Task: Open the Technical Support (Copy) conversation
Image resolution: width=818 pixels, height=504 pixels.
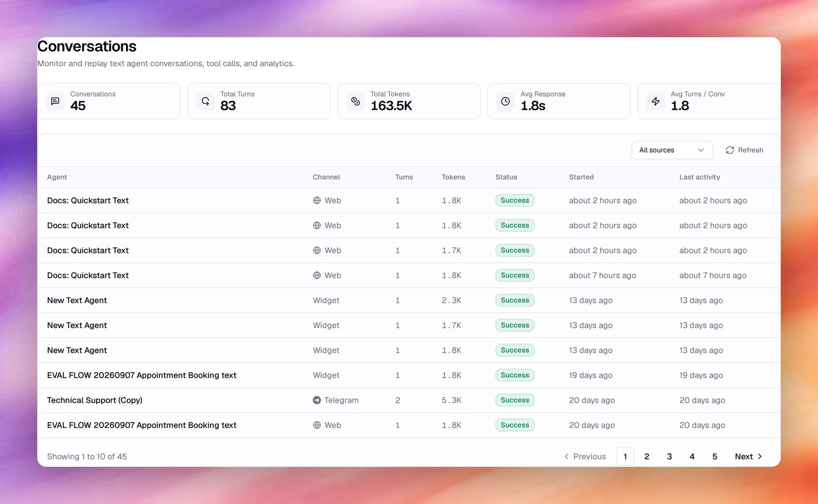Action: click(409, 400)
